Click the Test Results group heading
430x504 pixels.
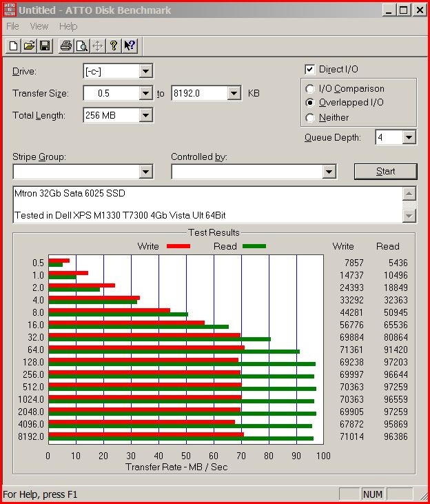(x=214, y=232)
